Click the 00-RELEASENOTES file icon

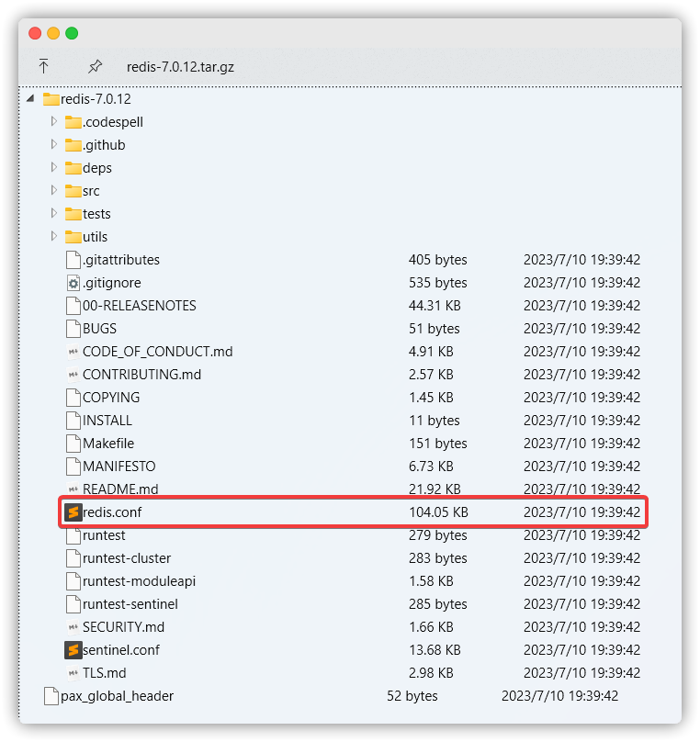(73, 306)
